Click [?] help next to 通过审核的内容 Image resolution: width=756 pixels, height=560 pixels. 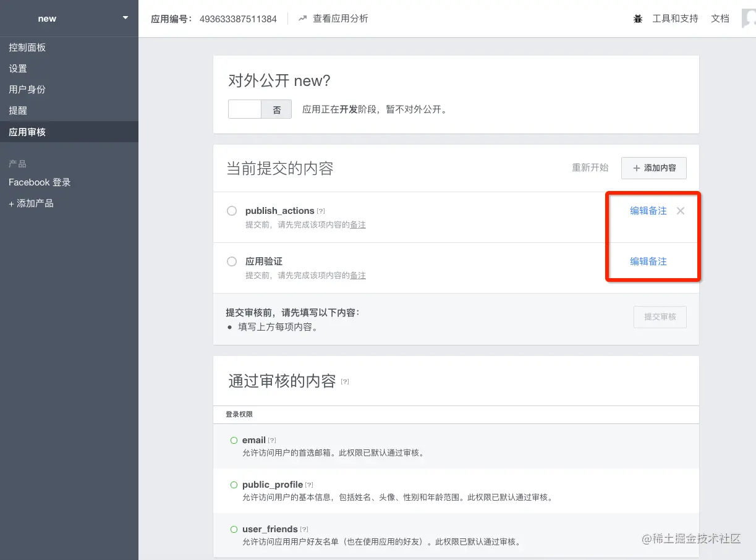click(x=345, y=382)
